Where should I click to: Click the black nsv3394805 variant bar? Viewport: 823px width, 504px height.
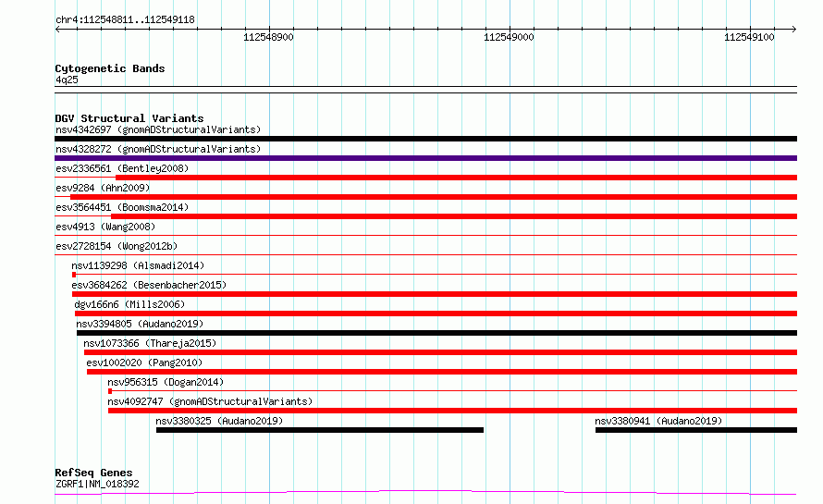tap(436, 333)
